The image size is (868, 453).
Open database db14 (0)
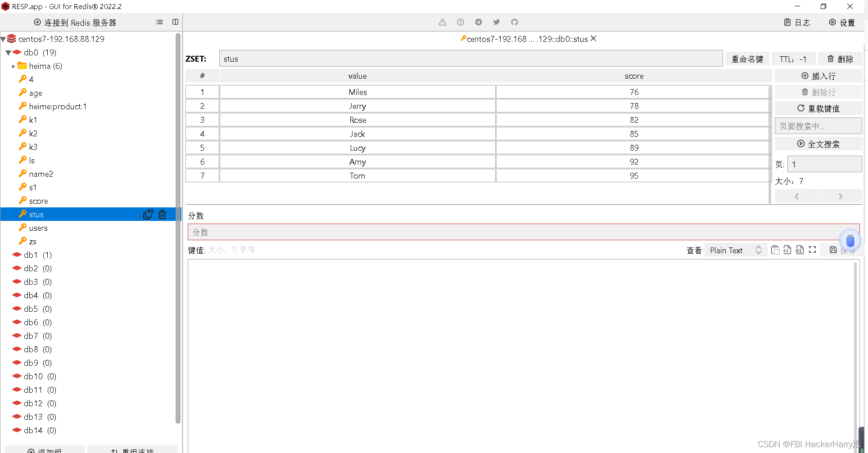[40, 431]
